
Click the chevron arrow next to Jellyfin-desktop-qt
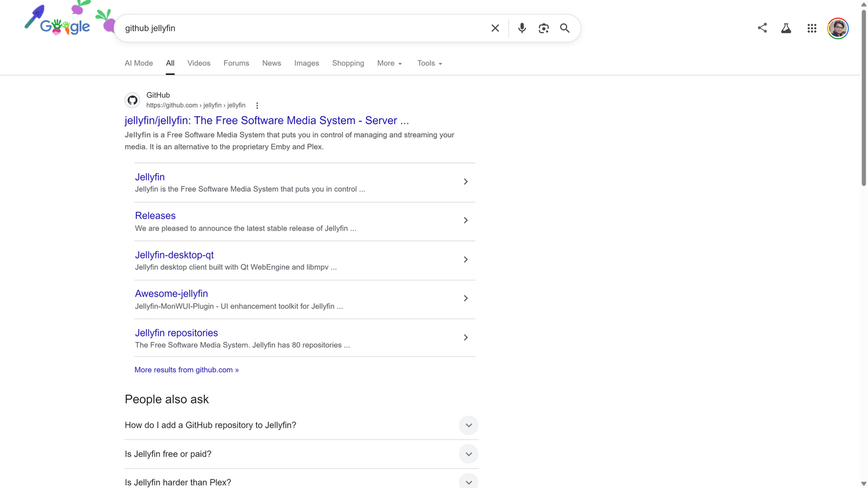coord(465,260)
